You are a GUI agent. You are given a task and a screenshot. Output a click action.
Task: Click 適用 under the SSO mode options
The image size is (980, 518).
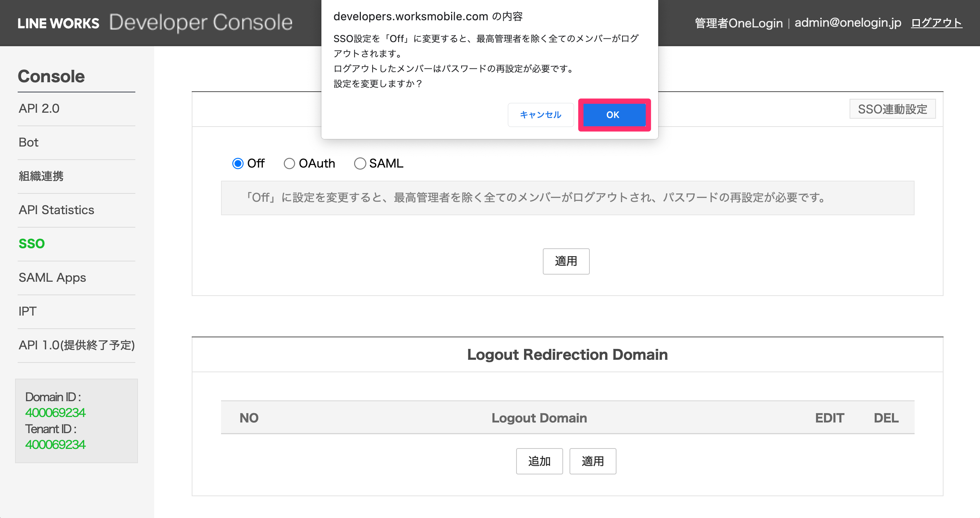click(x=566, y=261)
